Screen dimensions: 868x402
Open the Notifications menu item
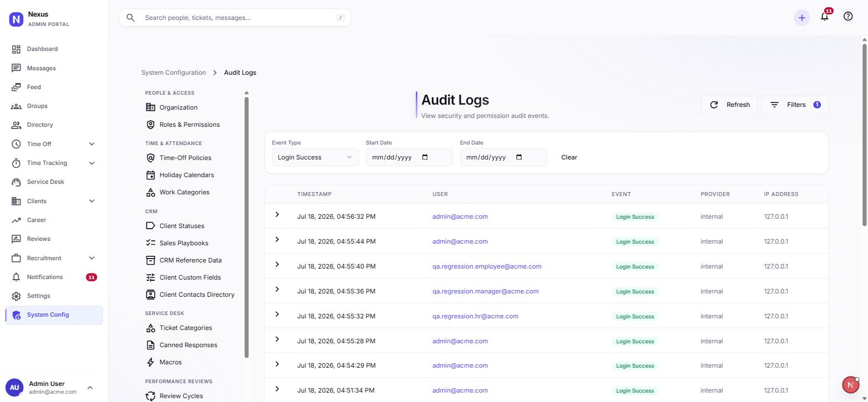(54, 277)
